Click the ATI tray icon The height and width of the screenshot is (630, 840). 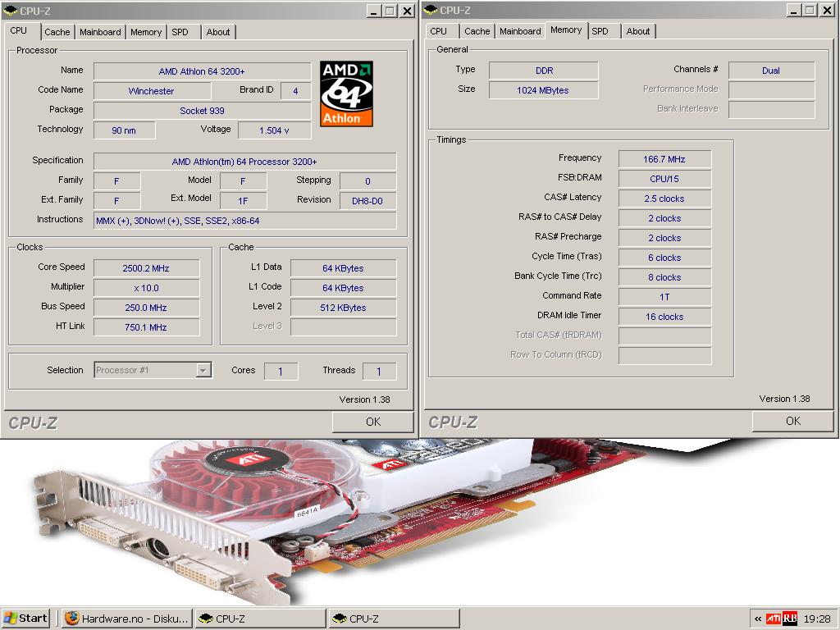coord(773,619)
